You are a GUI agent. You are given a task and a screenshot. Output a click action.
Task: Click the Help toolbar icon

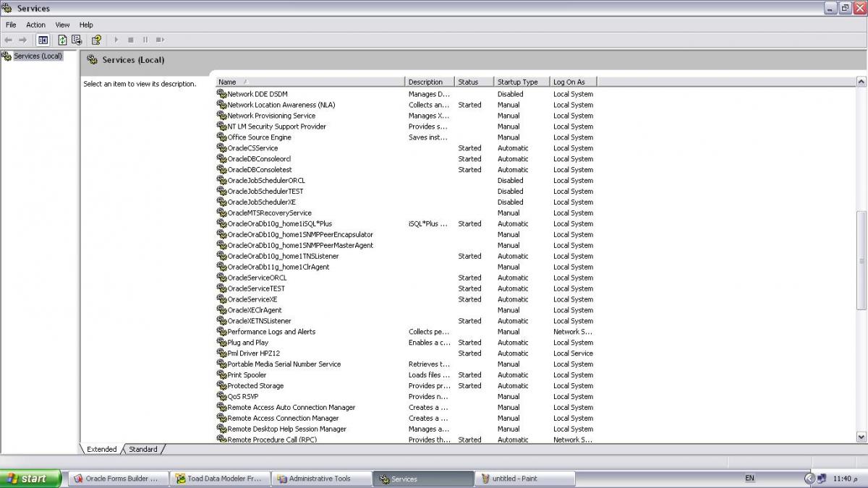[x=95, y=40]
